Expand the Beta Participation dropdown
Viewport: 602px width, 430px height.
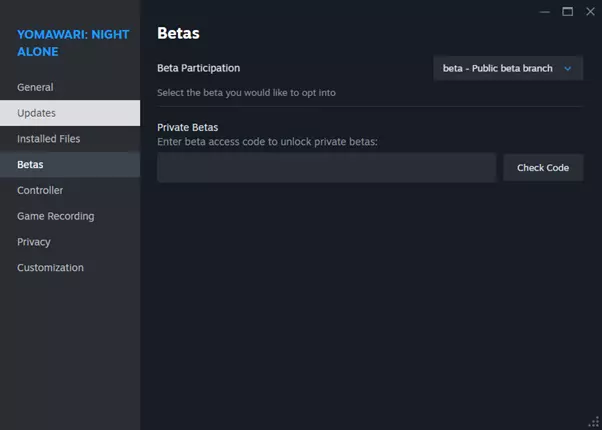pyautogui.click(x=508, y=68)
